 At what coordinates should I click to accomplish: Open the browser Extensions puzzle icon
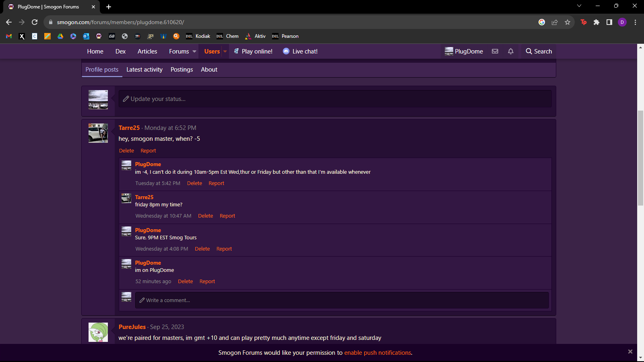tap(597, 23)
